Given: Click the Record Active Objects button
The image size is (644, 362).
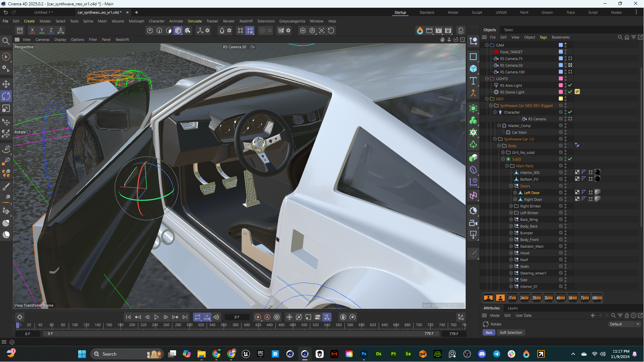Looking at the screenshot, I should coord(258,317).
